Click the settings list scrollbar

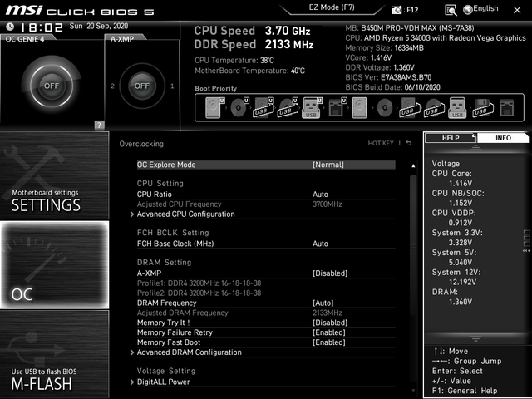(x=413, y=244)
